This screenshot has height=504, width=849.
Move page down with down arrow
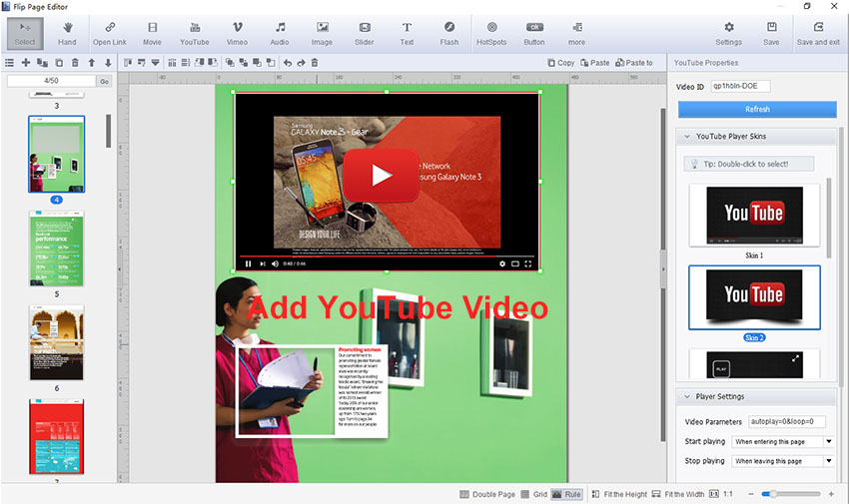(108, 63)
